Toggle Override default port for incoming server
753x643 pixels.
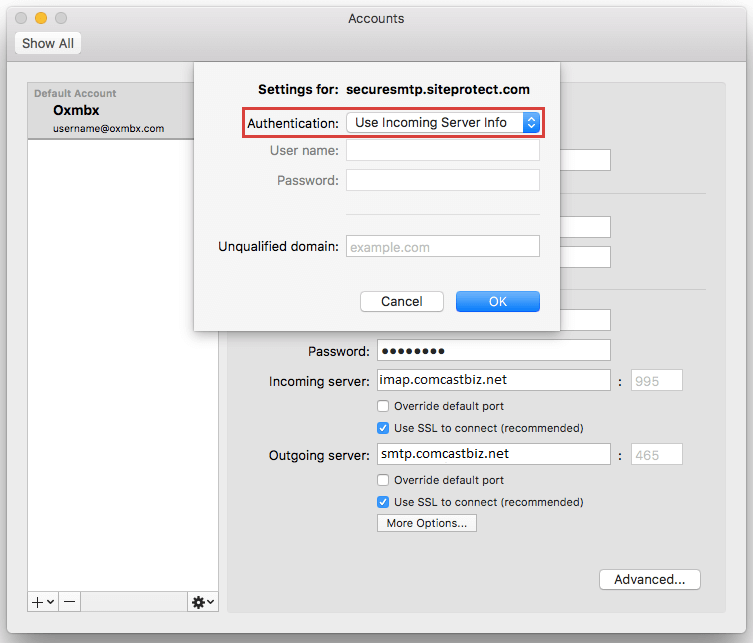(x=383, y=406)
